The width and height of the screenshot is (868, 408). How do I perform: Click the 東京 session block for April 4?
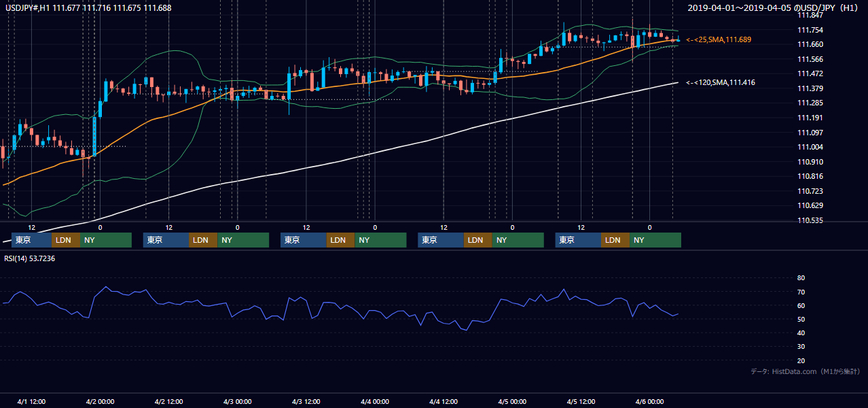pos(441,240)
